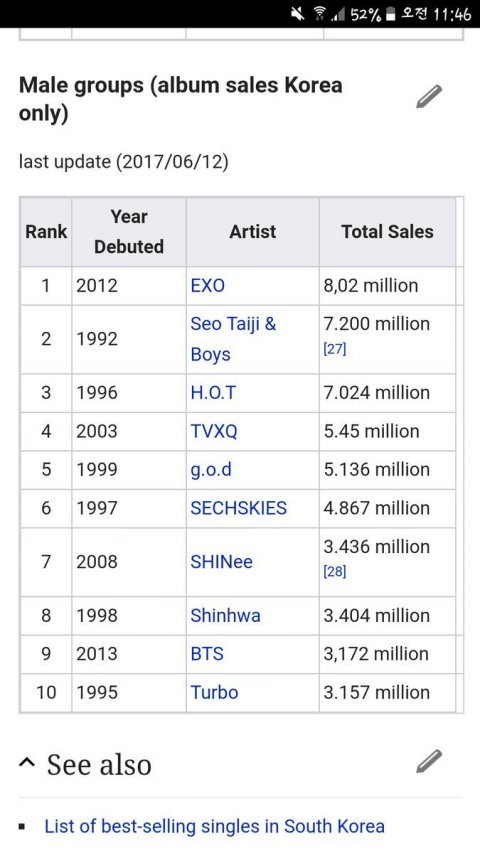Open the SECHSKIES artist link

pos(238,508)
